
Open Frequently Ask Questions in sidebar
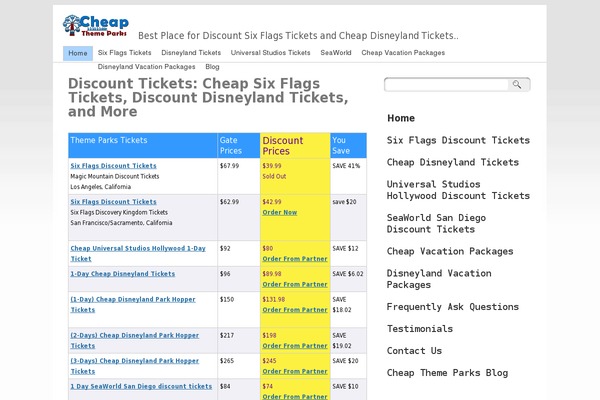(453, 307)
